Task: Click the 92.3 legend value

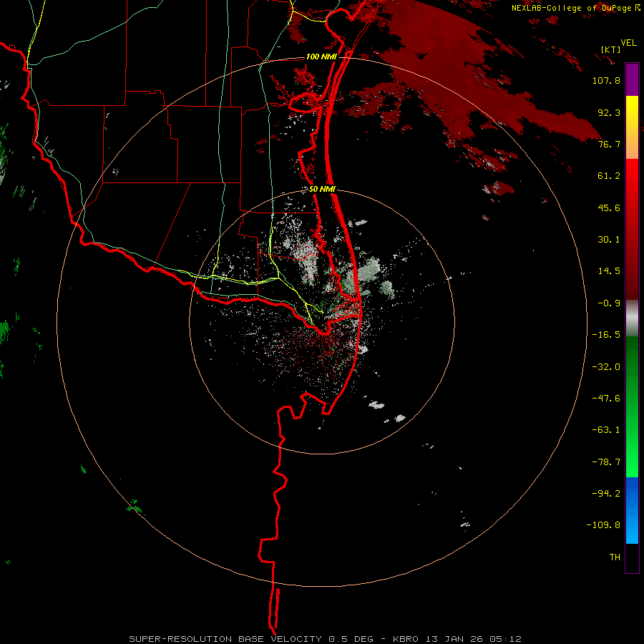Action: tap(609, 112)
